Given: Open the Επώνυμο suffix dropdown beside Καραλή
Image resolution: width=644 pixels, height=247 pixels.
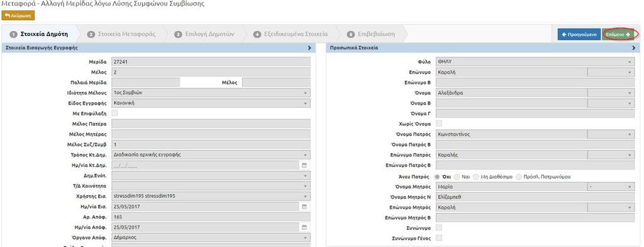Looking at the screenshot, I should [x=611, y=72].
